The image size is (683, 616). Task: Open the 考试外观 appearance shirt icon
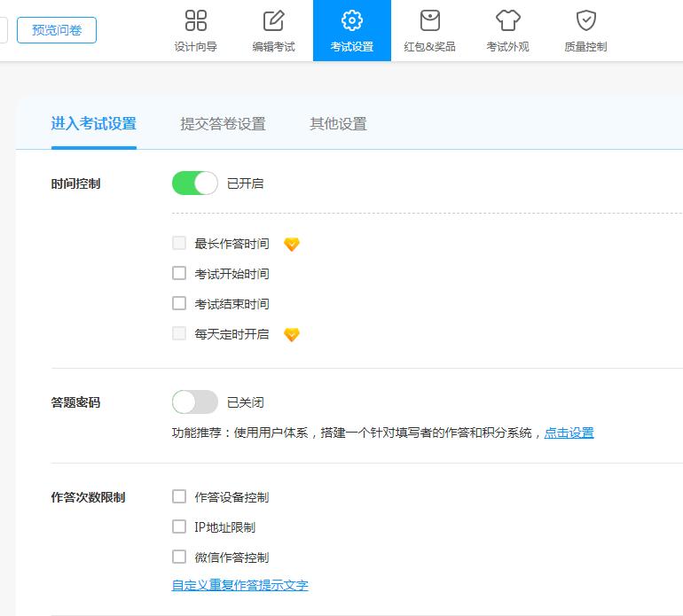tap(508, 20)
